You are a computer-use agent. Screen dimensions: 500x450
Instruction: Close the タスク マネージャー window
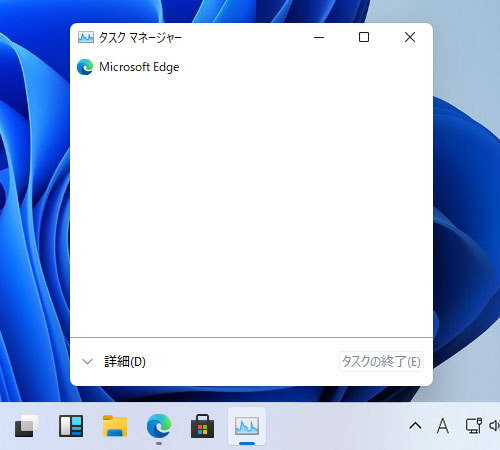410,37
